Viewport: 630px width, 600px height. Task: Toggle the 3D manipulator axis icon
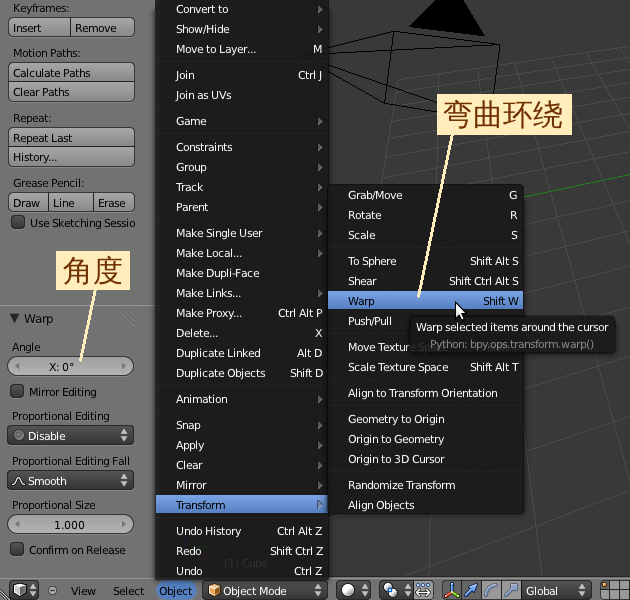(452, 590)
